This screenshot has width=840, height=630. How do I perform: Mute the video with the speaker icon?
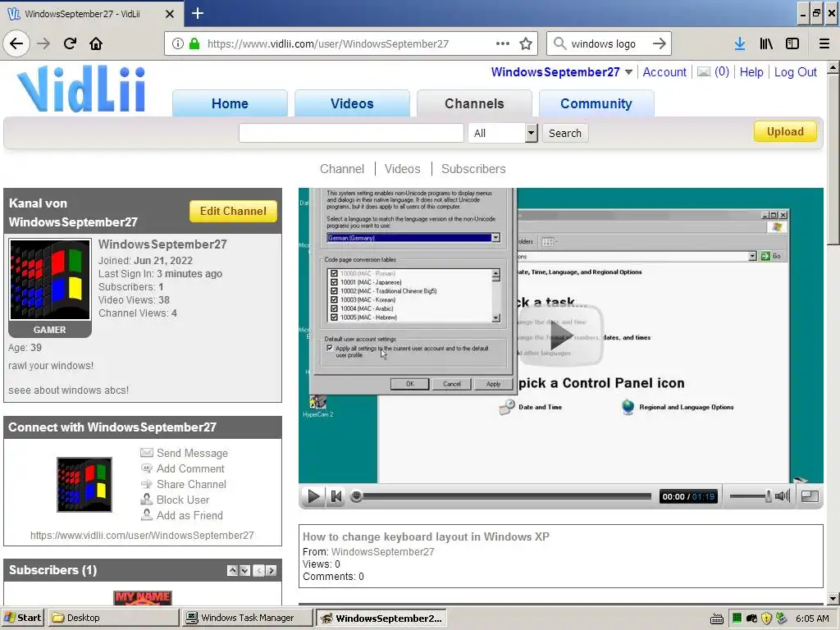tap(782, 496)
